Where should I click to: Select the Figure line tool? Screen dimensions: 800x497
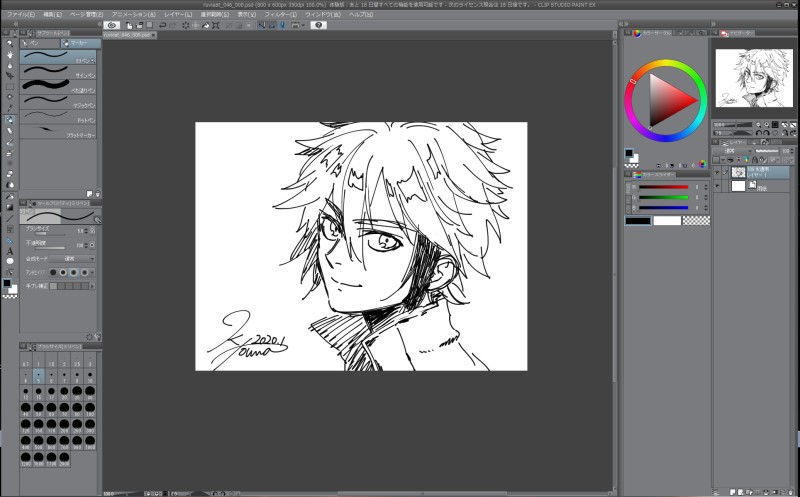tap(10, 218)
